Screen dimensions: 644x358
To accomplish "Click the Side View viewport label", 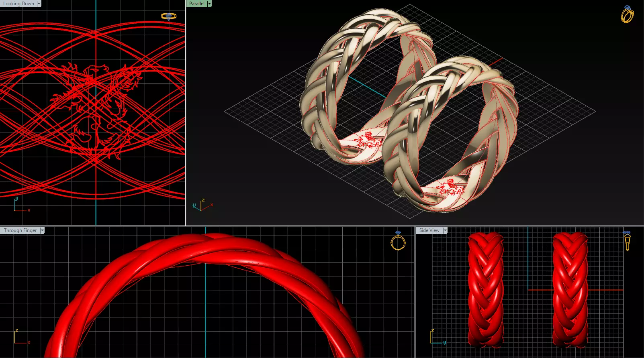I will click(x=429, y=230).
